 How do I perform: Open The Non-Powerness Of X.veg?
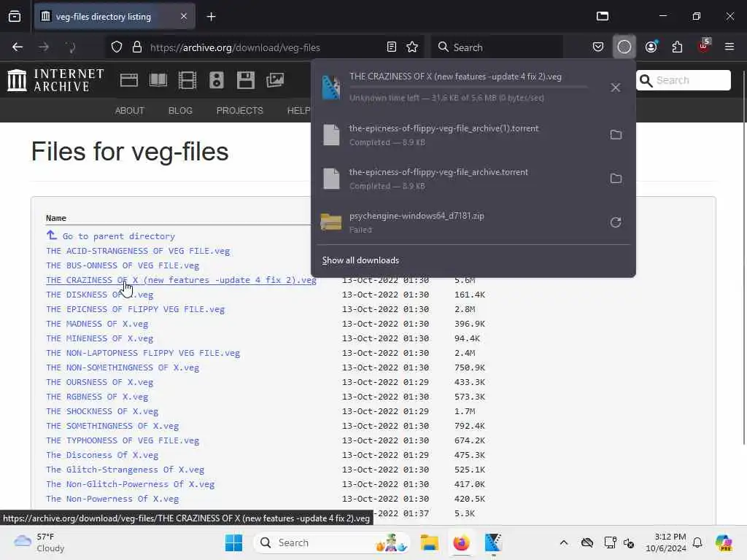coord(112,499)
